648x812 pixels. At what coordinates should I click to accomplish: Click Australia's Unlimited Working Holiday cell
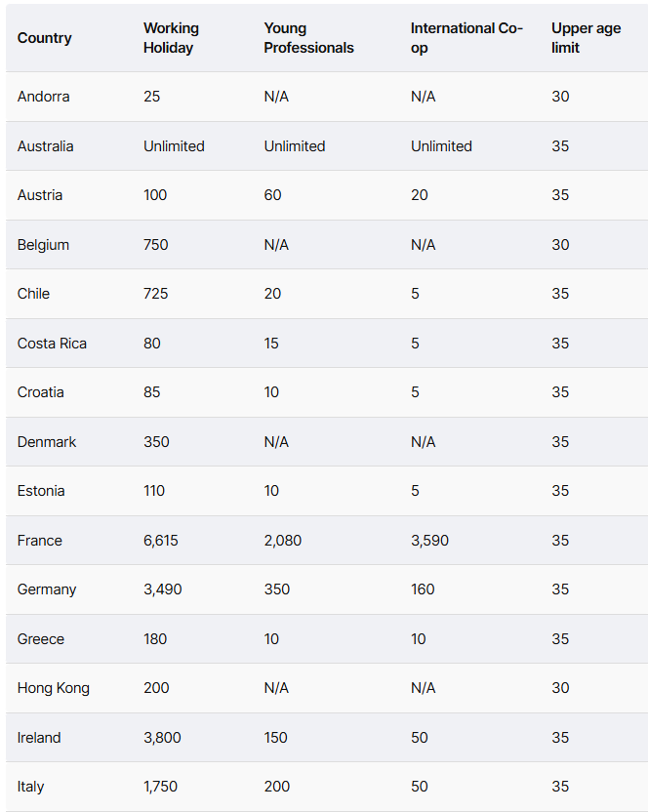174,146
